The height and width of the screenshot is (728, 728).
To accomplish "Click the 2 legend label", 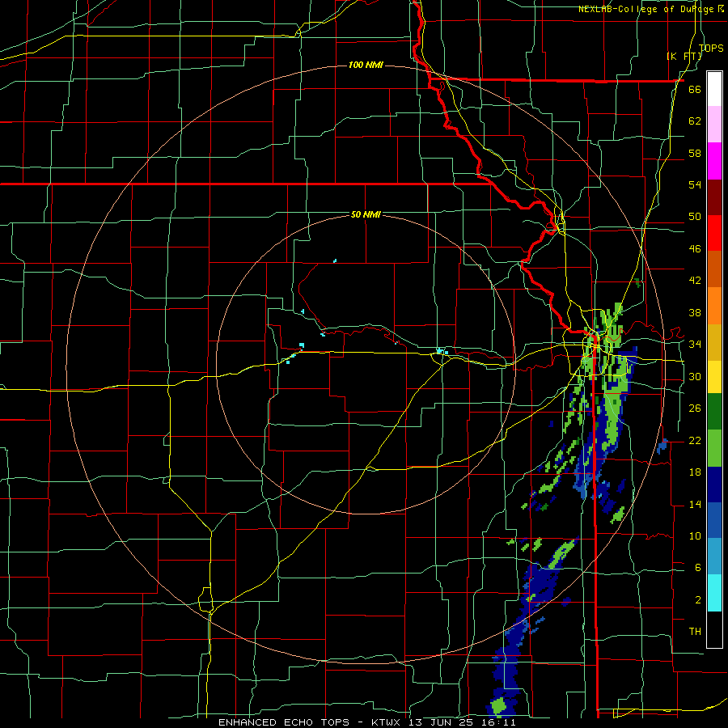I will point(697,599).
